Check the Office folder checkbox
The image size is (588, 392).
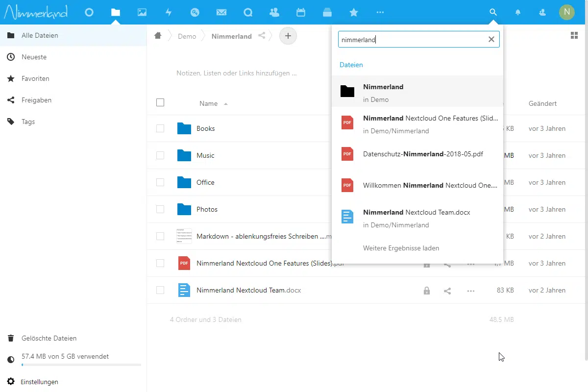(160, 182)
